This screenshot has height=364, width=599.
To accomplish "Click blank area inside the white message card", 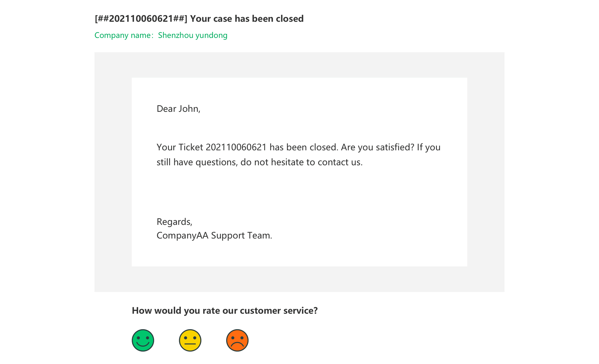I will point(340,194).
